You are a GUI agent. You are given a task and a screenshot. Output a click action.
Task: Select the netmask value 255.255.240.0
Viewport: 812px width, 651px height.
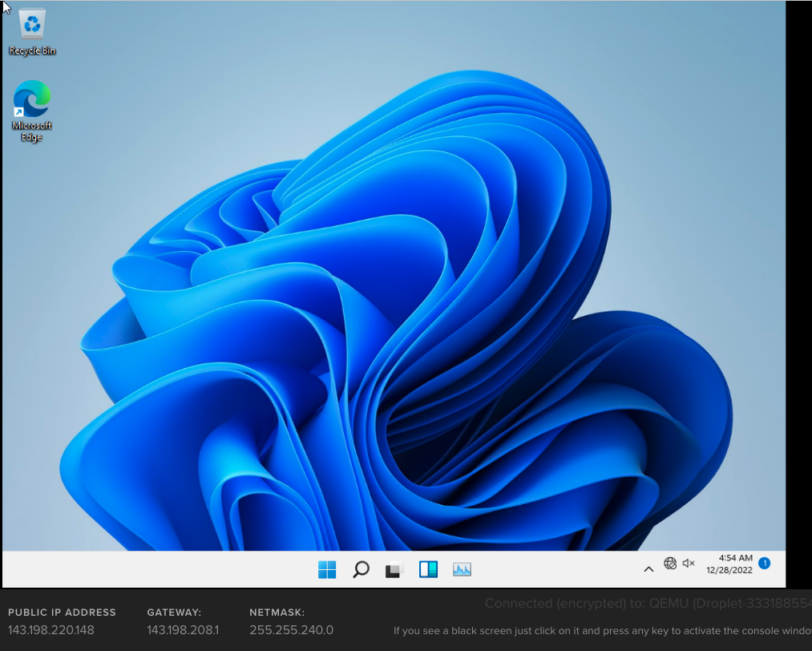click(x=292, y=630)
